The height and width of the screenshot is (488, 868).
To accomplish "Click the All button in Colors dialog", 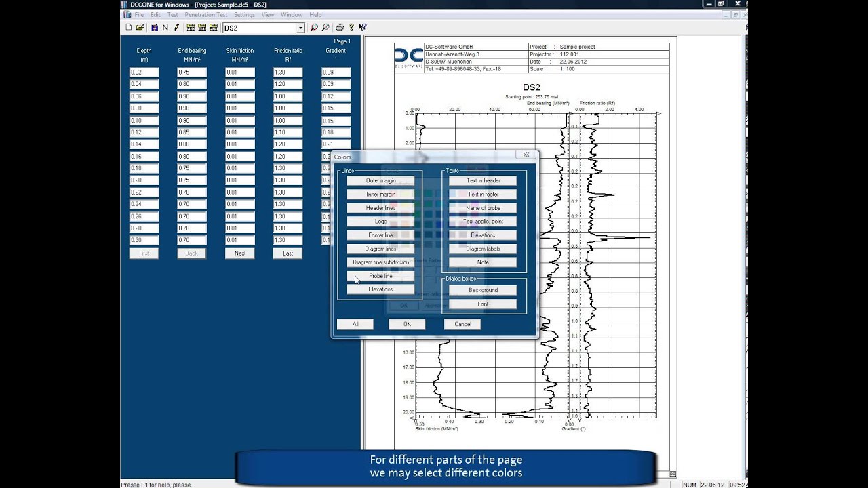I will (x=355, y=324).
